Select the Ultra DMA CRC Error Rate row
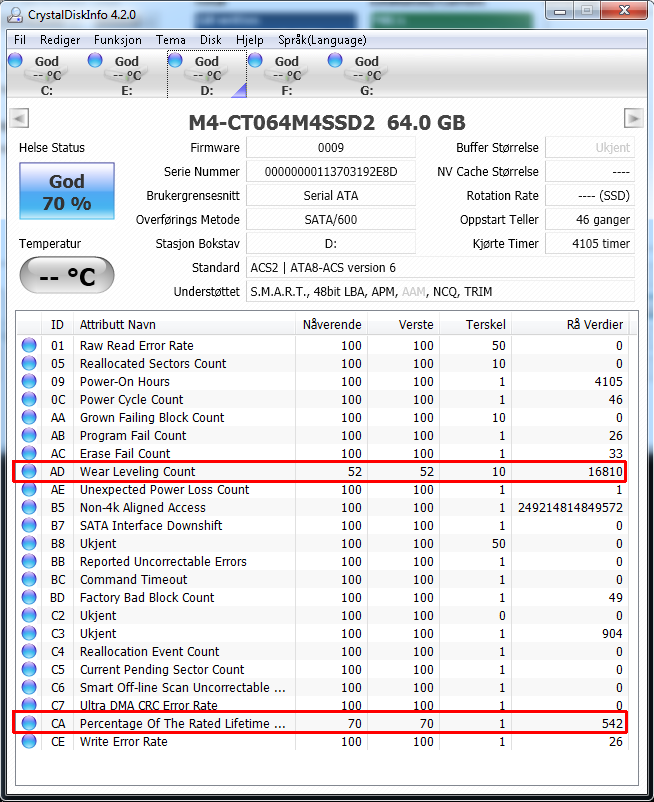 click(323, 705)
